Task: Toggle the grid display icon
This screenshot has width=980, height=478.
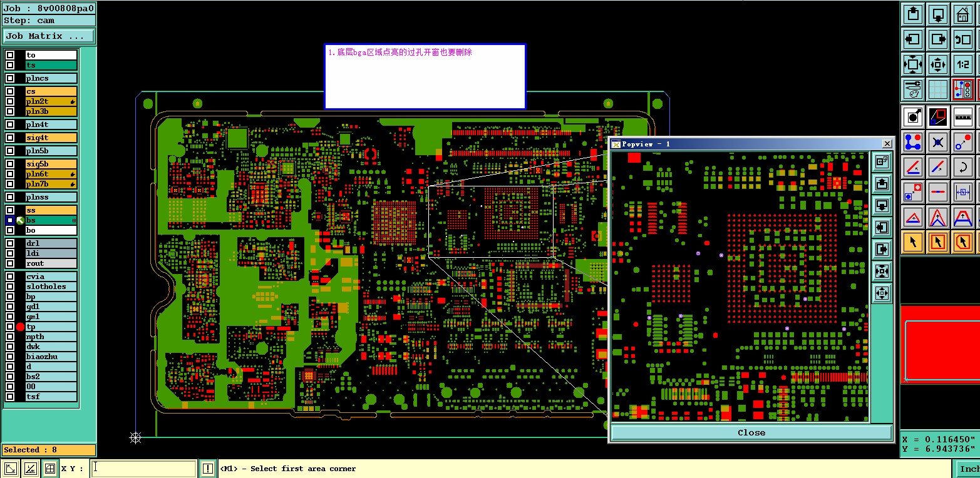Action: coord(938,89)
